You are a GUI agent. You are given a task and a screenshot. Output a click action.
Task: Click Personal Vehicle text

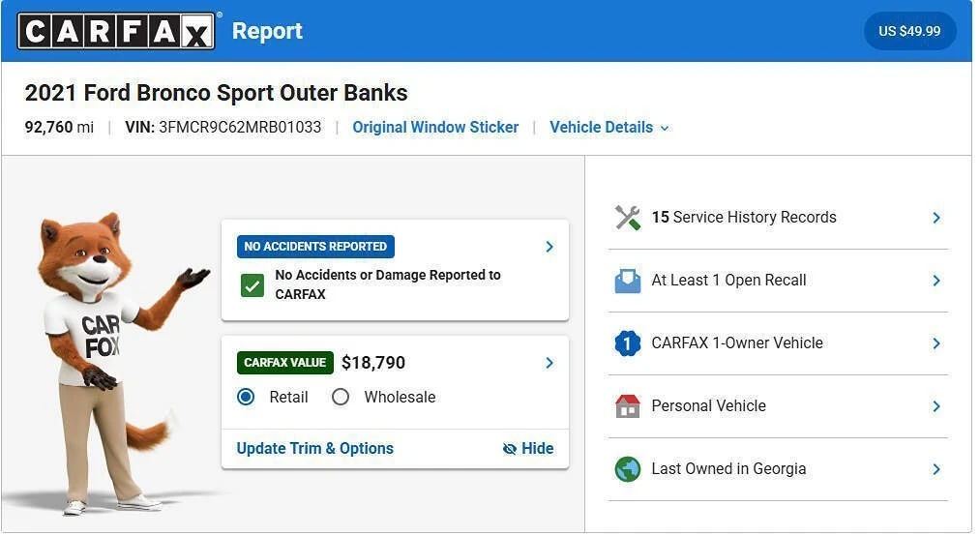coord(709,406)
